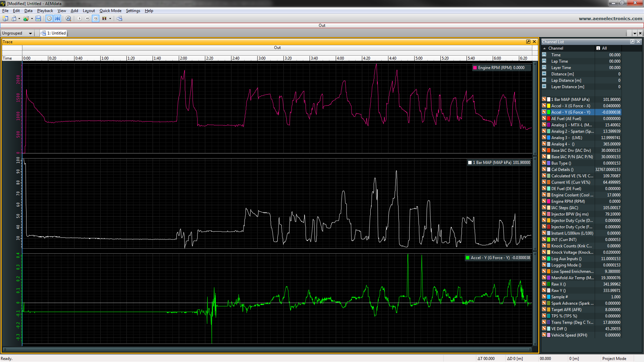
Task: Select the Engine Coolant channel row
Action: (x=581, y=195)
